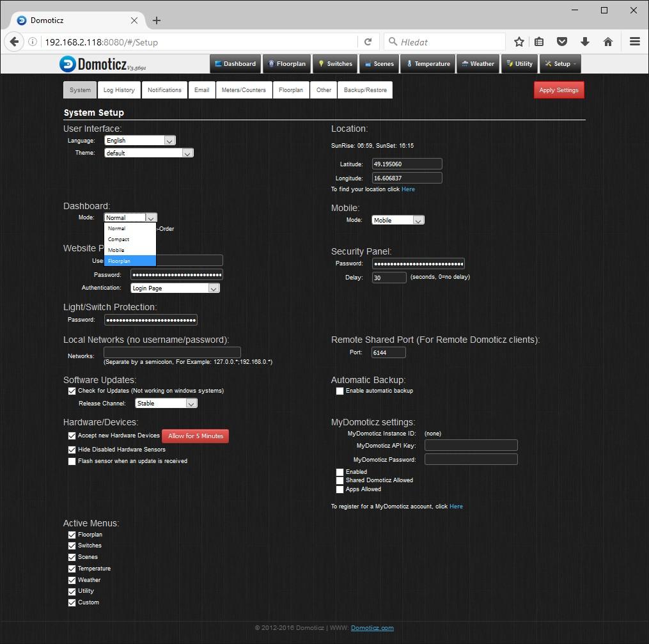The image size is (649, 644).
Task: Switch to the Notifications tab
Action: point(164,90)
